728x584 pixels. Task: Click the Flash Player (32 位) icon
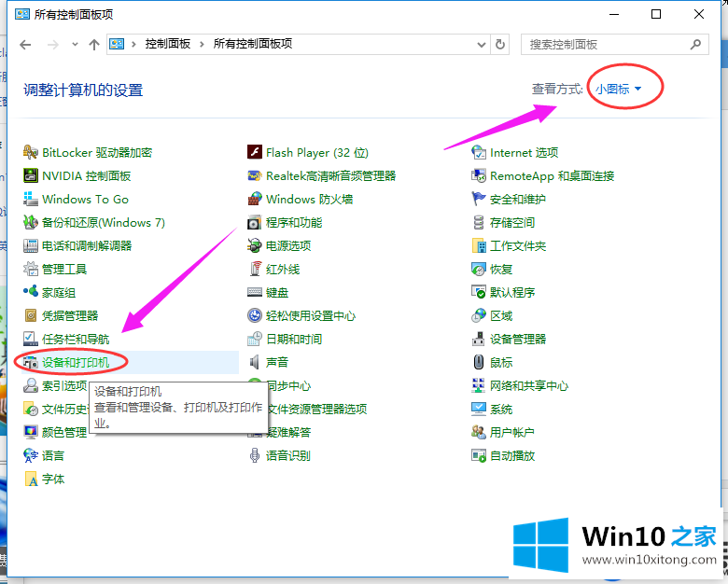(x=255, y=152)
